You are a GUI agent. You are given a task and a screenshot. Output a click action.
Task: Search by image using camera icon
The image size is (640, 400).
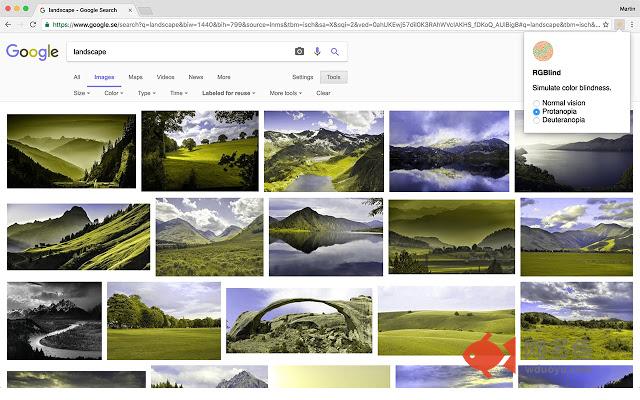point(299,51)
